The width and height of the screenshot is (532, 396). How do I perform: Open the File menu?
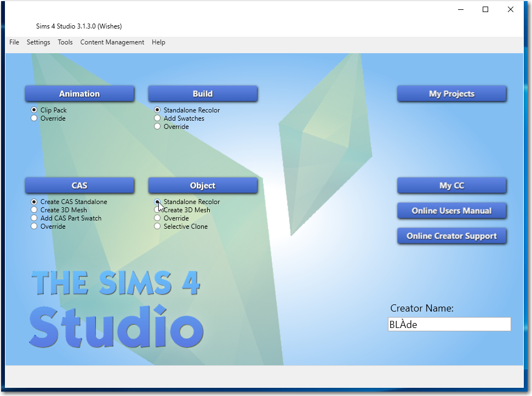point(14,42)
